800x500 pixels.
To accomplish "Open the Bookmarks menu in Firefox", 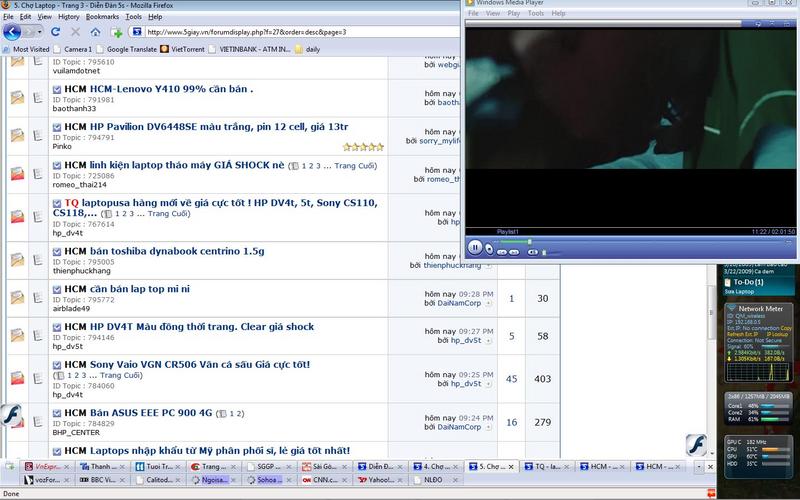I will tap(102, 17).
